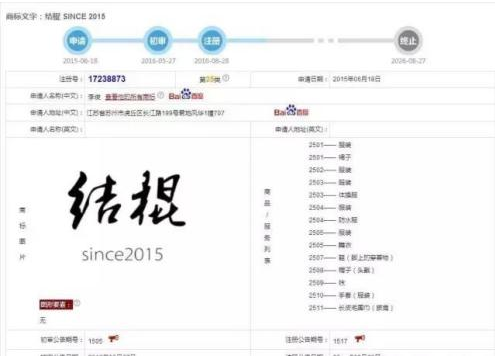Viewport: 495px width, 362px height.
Task: Click registration announcement number 1517
Action: click(x=340, y=341)
